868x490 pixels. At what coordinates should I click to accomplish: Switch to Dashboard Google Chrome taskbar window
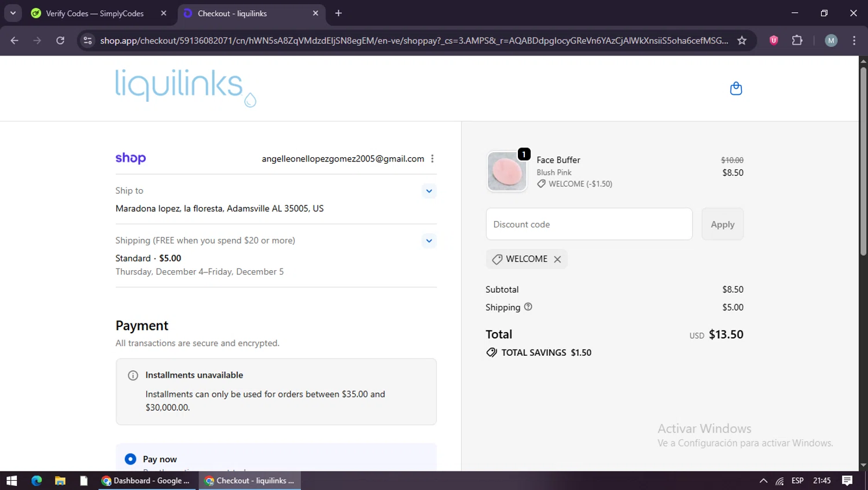147,481
